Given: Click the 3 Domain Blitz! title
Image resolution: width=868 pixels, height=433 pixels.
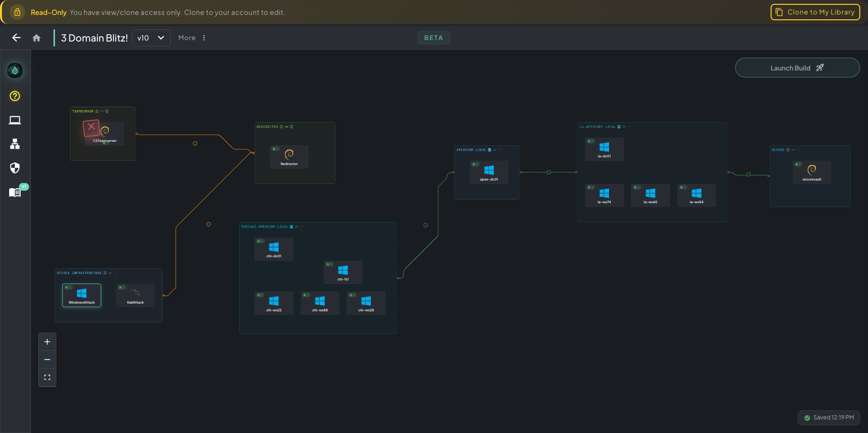Looking at the screenshot, I should [95, 38].
